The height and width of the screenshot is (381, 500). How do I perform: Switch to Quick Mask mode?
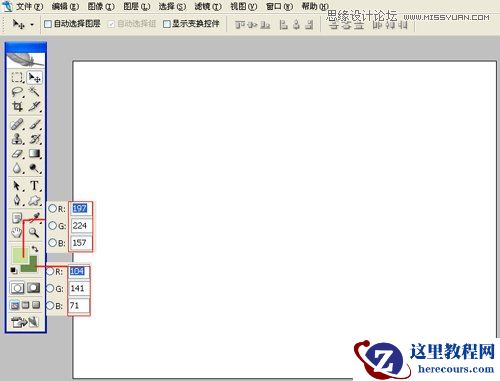coord(34,288)
